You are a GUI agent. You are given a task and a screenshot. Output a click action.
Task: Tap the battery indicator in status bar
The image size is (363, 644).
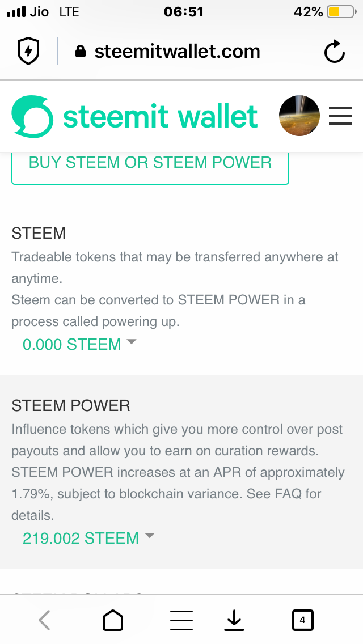tap(342, 12)
